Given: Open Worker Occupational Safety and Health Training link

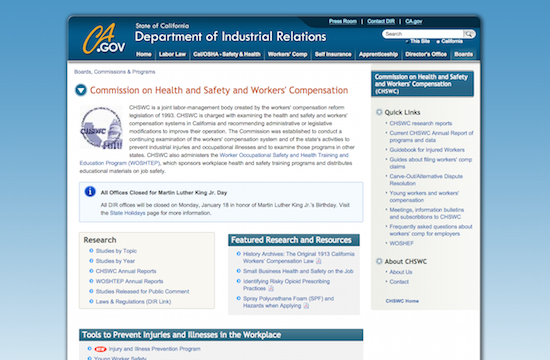Looking at the screenshot, I should point(284,155).
